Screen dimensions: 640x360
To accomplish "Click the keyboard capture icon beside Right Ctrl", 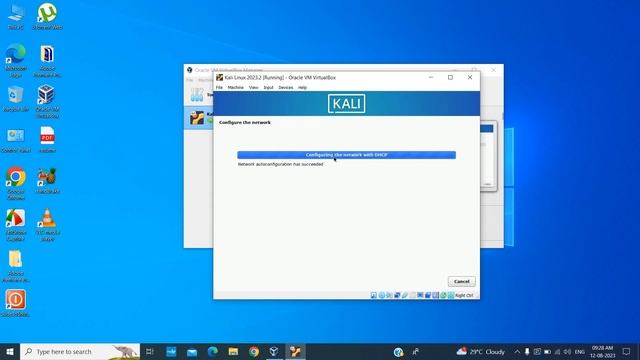I will [x=451, y=295].
